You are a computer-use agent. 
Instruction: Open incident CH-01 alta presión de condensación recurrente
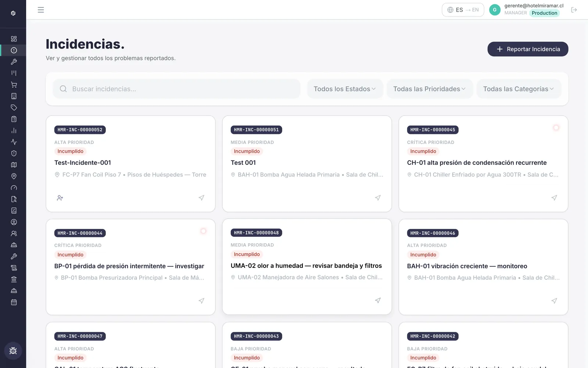[477, 163]
